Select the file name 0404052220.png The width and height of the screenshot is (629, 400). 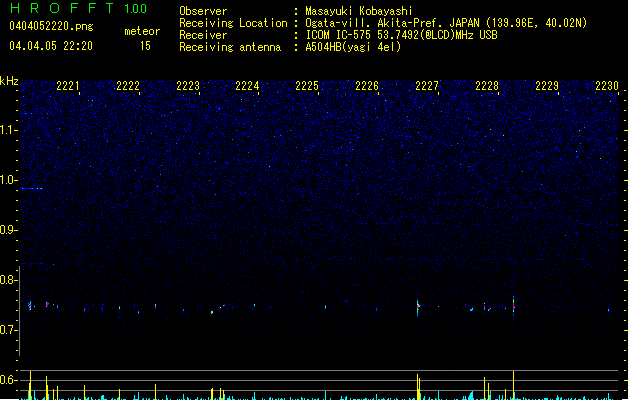(x=51, y=26)
